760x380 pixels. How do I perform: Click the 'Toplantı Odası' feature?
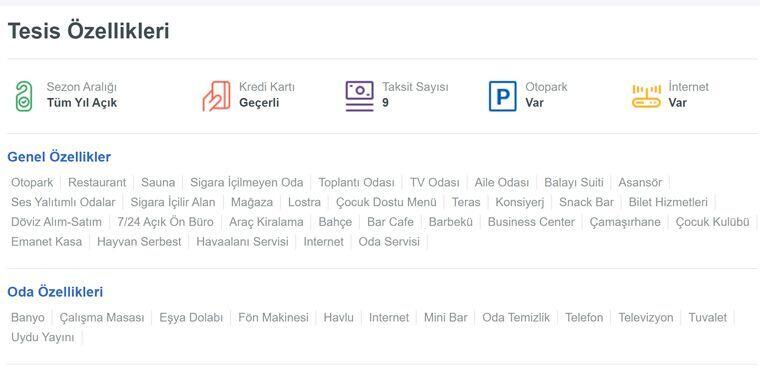click(x=356, y=183)
